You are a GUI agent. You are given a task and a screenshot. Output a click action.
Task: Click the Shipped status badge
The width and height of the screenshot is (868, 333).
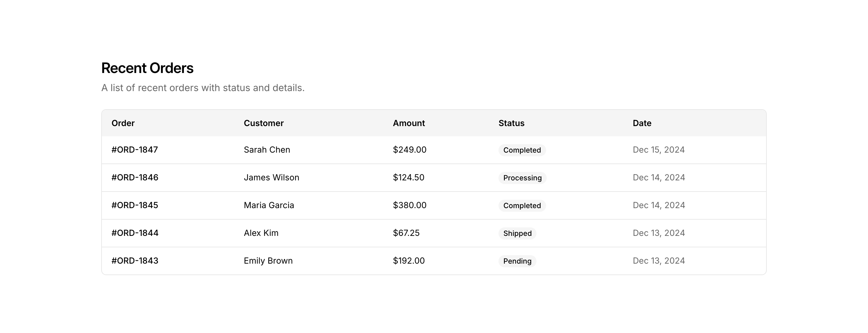pos(517,233)
